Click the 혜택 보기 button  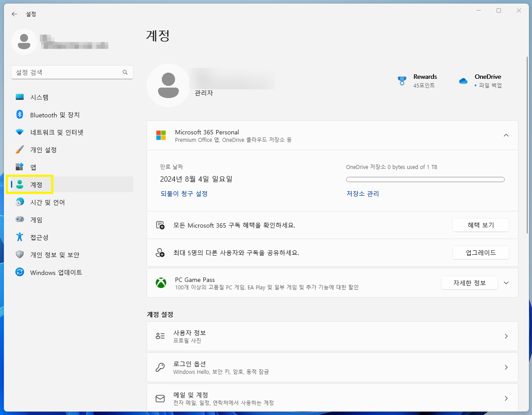pos(480,225)
